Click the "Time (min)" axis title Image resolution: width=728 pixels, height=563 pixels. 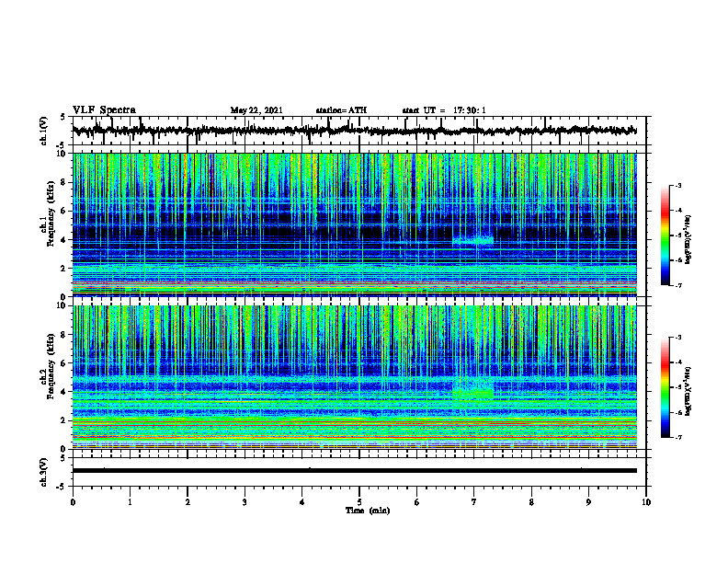(368, 511)
